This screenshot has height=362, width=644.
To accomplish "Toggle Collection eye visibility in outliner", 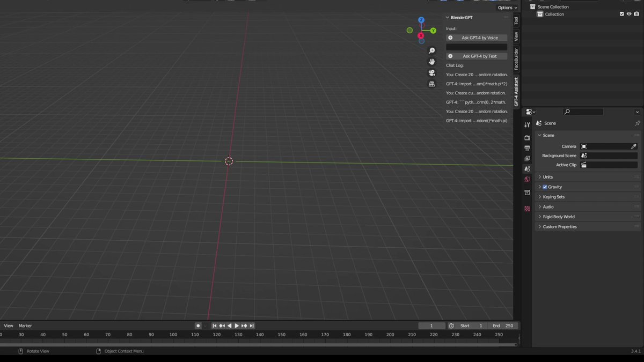I will pyautogui.click(x=629, y=14).
